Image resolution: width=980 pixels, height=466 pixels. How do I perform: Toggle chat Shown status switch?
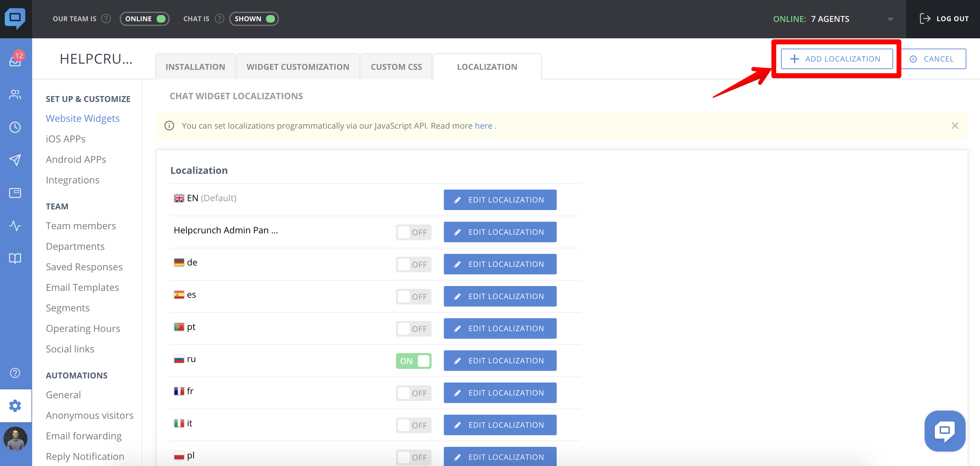[254, 19]
